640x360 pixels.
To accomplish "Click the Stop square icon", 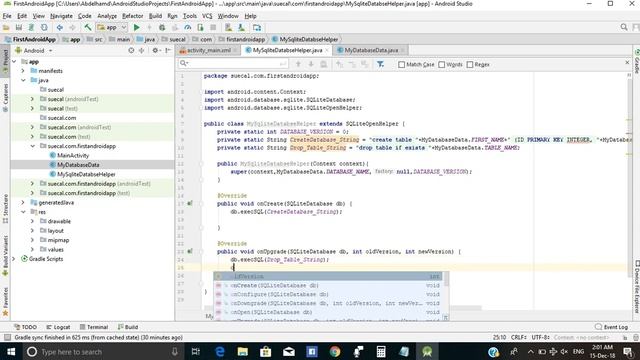I will (x=213, y=27).
